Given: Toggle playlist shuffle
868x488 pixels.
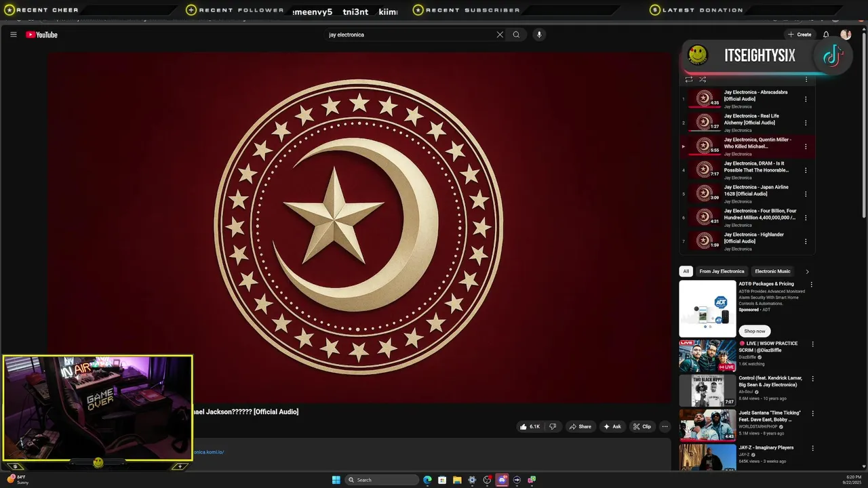Looking at the screenshot, I should click(x=703, y=79).
